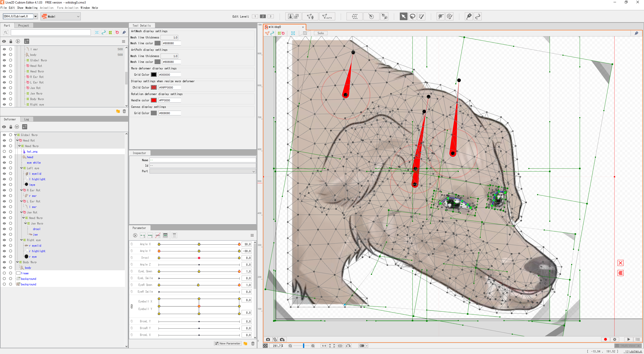The height and width of the screenshot is (354, 644).
Task: Hide the drool layer
Action: 4,229
